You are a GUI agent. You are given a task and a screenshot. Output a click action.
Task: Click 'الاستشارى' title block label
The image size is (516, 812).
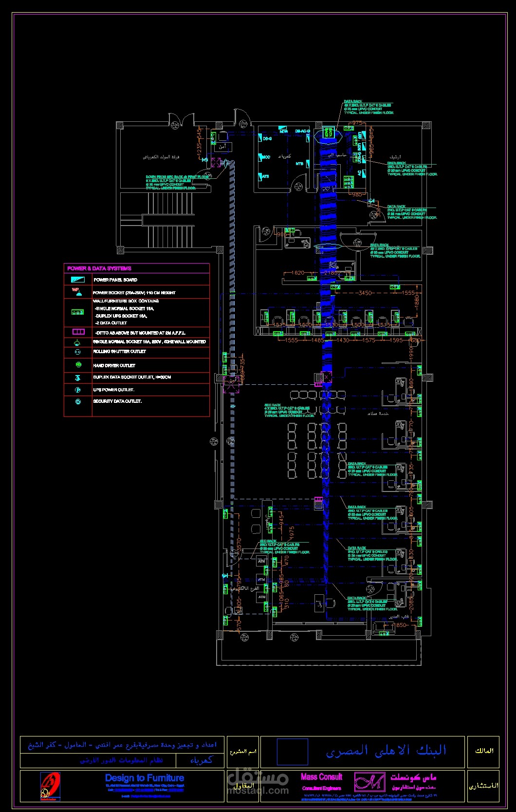483,786
